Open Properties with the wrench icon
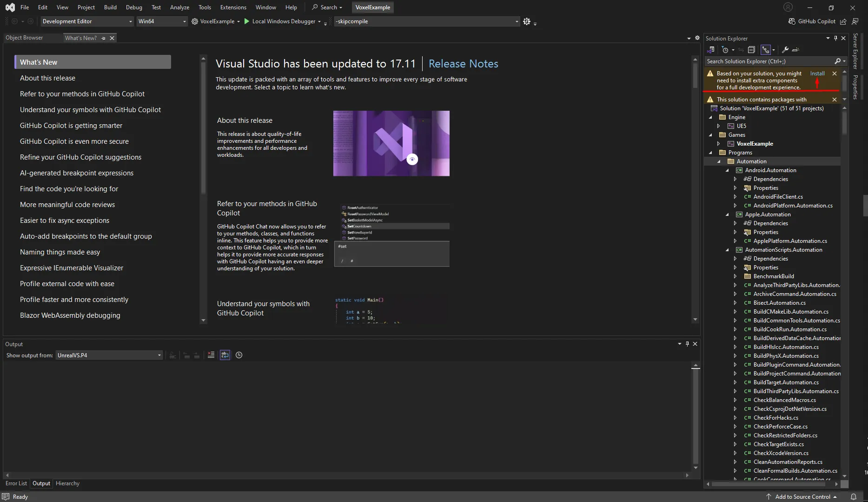 coord(784,50)
